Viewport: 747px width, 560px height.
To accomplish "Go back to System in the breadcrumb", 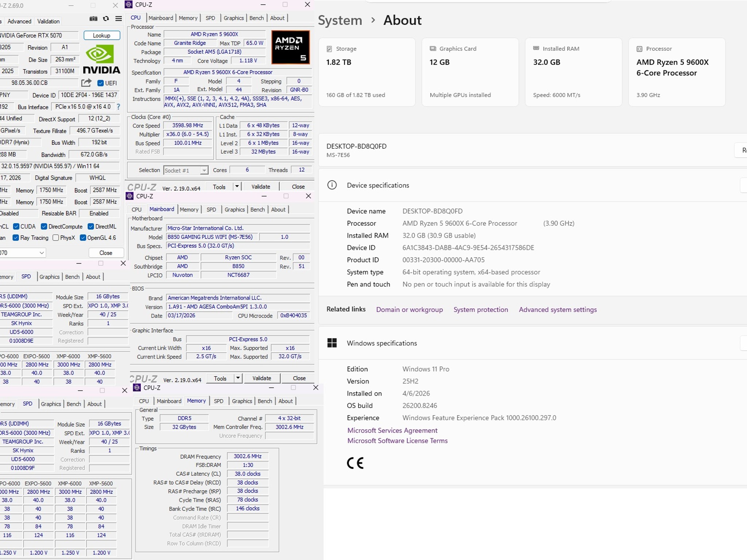I will click(340, 20).
